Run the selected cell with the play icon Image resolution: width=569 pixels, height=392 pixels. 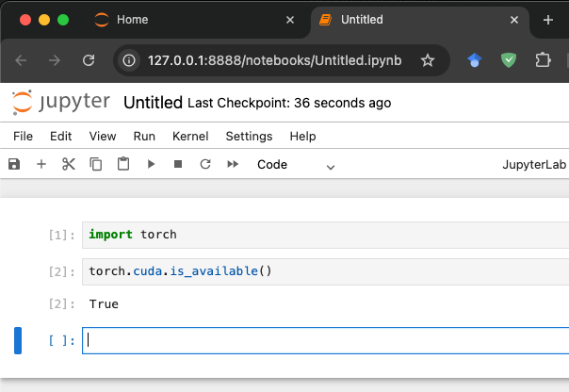click(151, 164)
